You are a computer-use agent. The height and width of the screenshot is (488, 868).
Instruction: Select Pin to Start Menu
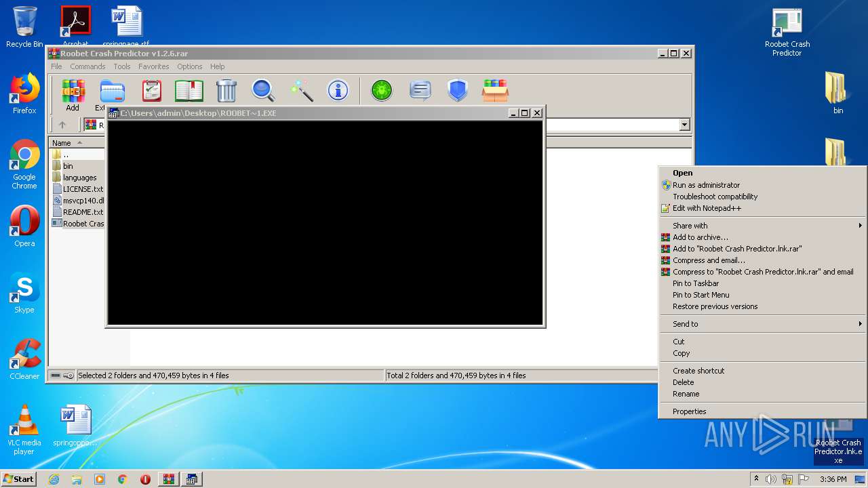coord(763,295)
